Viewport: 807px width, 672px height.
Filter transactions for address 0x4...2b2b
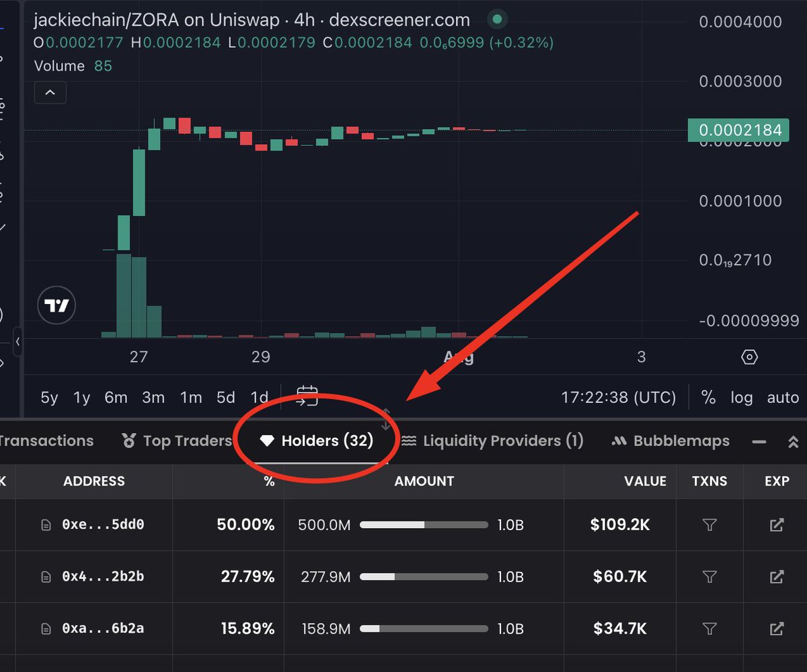(709, 576)
